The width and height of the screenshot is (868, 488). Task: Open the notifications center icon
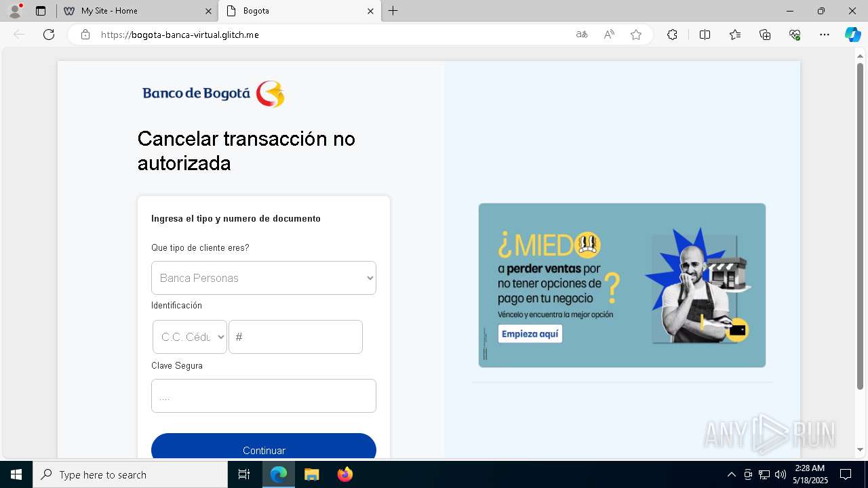coord(846,474)
